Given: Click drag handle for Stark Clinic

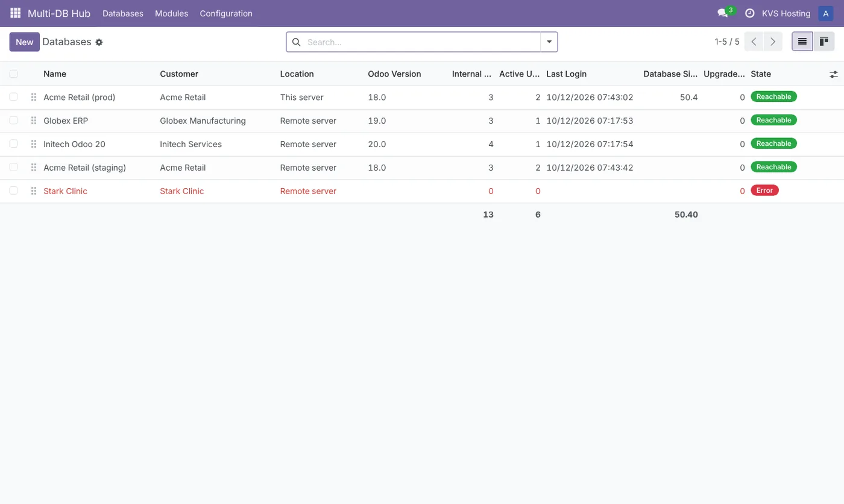Looking at the screenshot, I should (34, 191).
